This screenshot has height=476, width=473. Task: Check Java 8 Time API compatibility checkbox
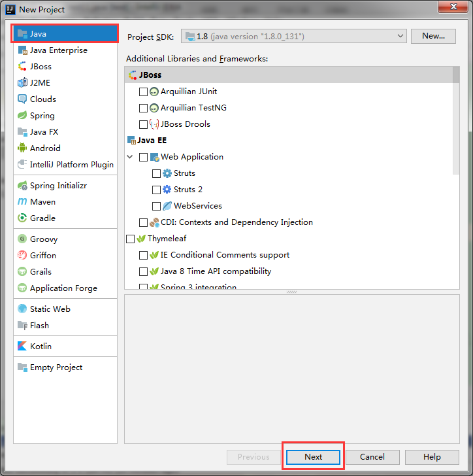pos(143,271)
